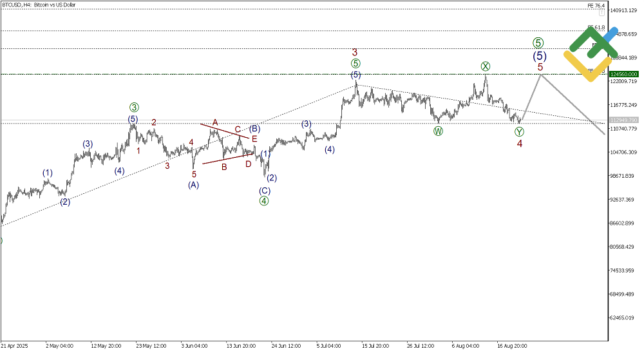
Task: Click the 23 May 12:00 time label
Action: 151,346
